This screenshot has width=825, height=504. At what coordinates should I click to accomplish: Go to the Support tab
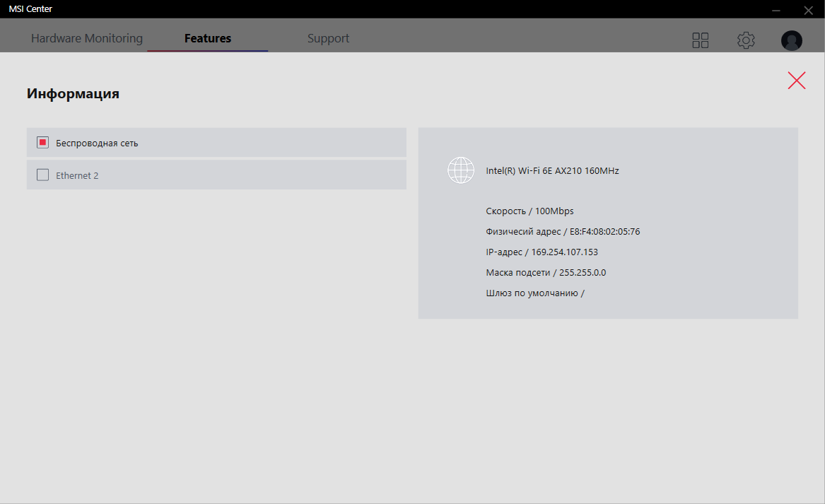click(x=328, y=38)
